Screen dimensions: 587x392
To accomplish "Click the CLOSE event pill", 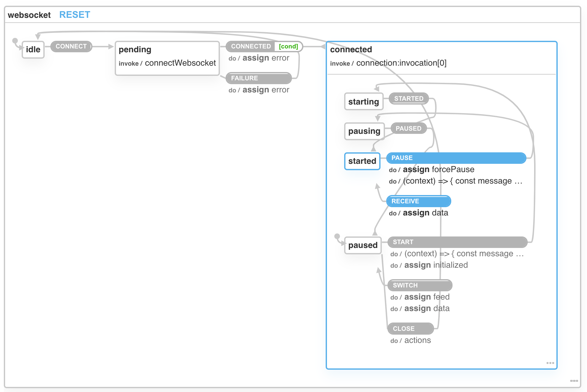I will (x=410, y=329).
